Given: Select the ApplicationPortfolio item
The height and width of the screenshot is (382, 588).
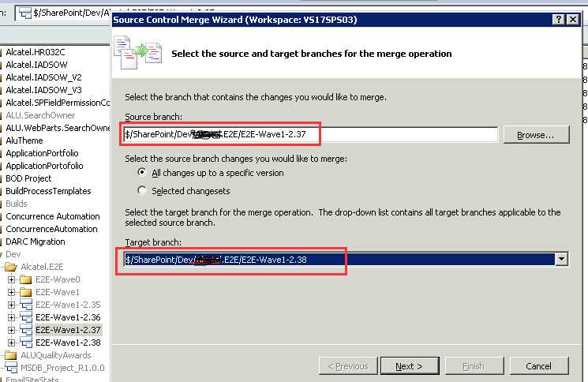Looking at the screenshot, I should point(42,153).
